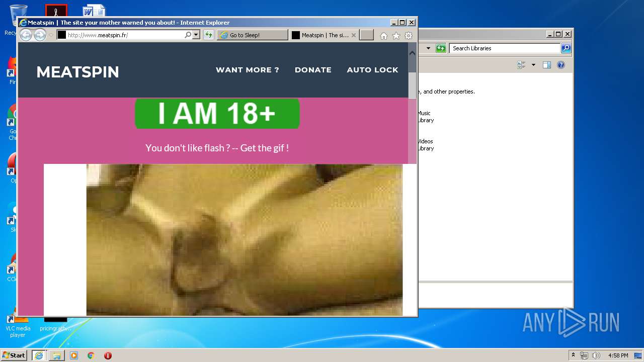
Task: Click the green I AM 18+ button
Action: pyautogui.click(x=217, y=114)
